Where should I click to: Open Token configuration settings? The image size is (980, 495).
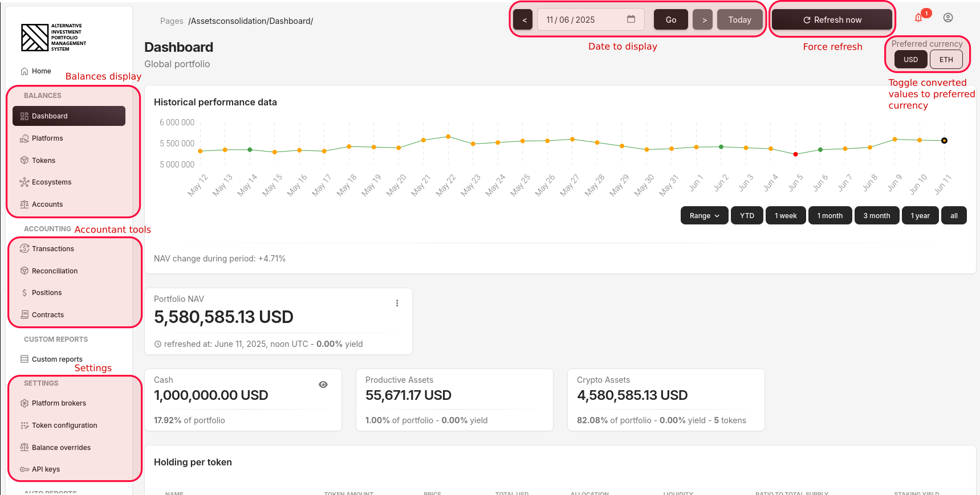tap(64, 426)
